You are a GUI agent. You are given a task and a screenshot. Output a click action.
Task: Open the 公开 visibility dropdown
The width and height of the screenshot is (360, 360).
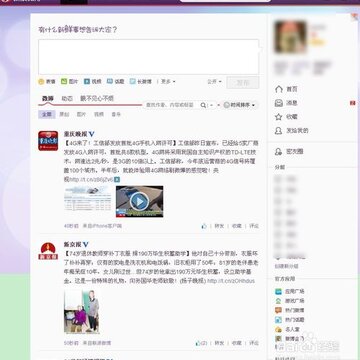coord(214,81)
